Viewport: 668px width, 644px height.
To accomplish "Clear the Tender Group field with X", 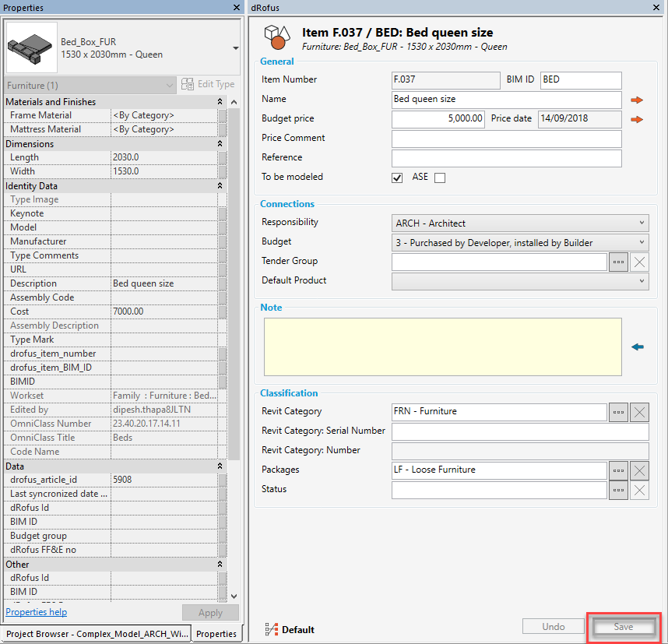I will (x=639, y=262).
